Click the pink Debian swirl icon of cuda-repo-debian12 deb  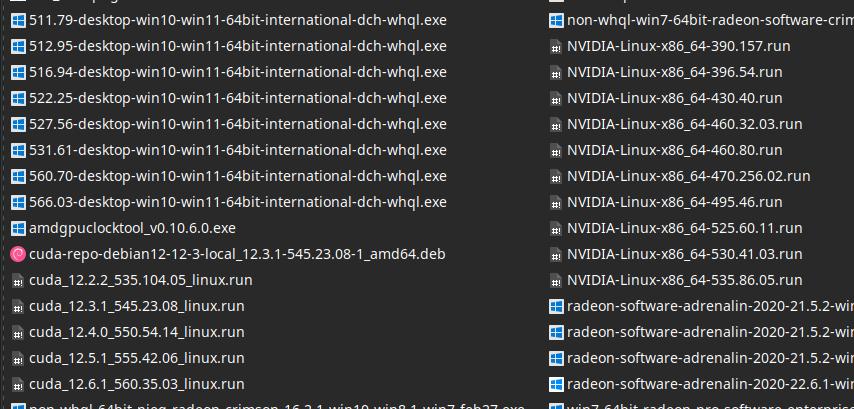click(x=18, y=254)
